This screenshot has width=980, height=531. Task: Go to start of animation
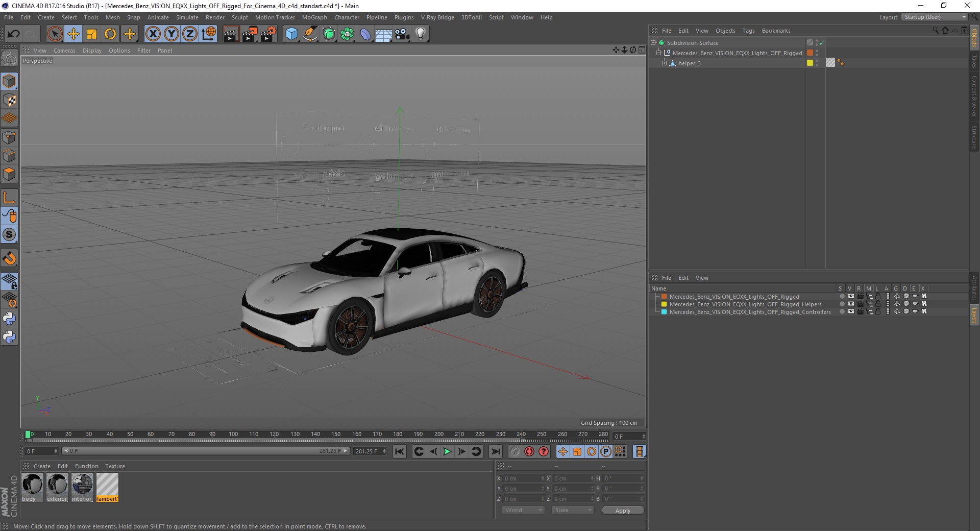click(x=400, y=451)
